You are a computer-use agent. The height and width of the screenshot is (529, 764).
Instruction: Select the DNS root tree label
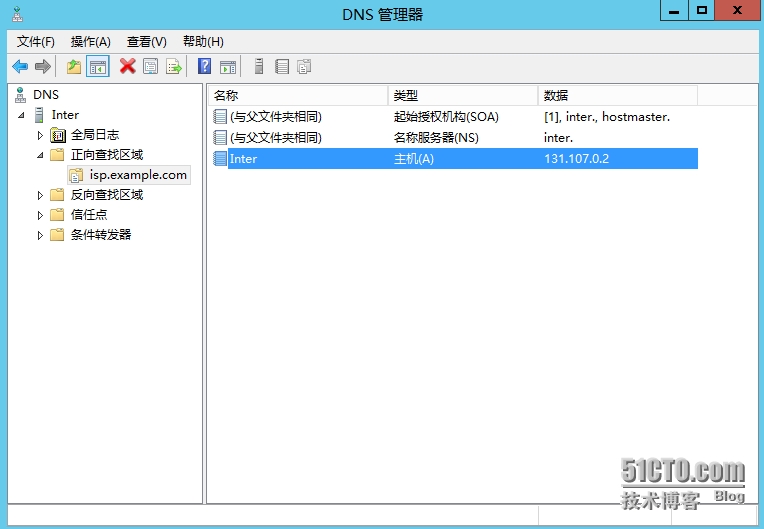(46, 95)
